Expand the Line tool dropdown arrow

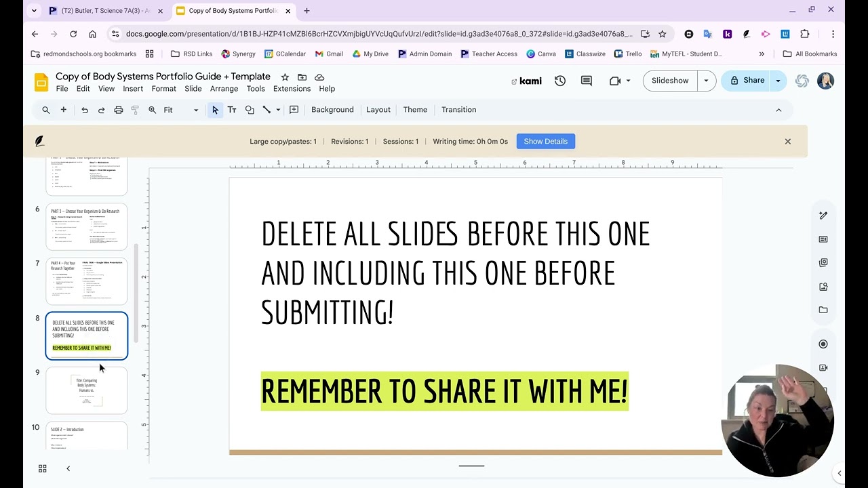click(x=278, y=110)
